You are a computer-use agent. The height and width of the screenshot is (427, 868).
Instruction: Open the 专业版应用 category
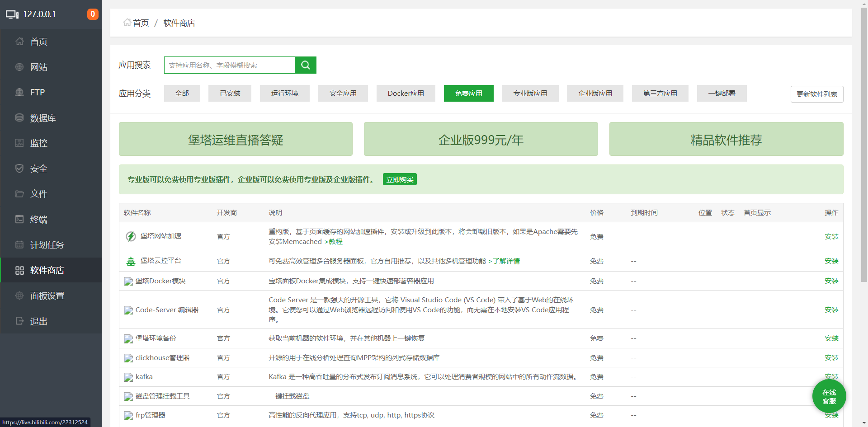tap(530, 93)
